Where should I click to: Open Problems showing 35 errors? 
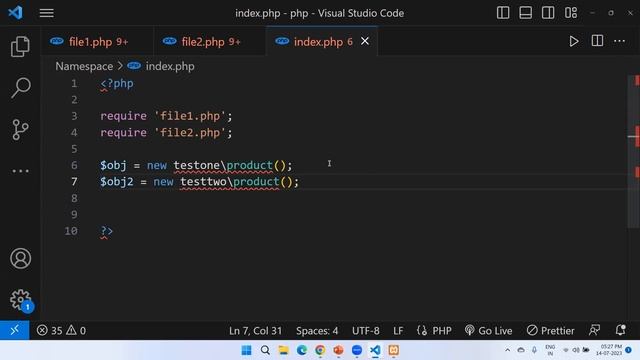click(x=61, y=330)
